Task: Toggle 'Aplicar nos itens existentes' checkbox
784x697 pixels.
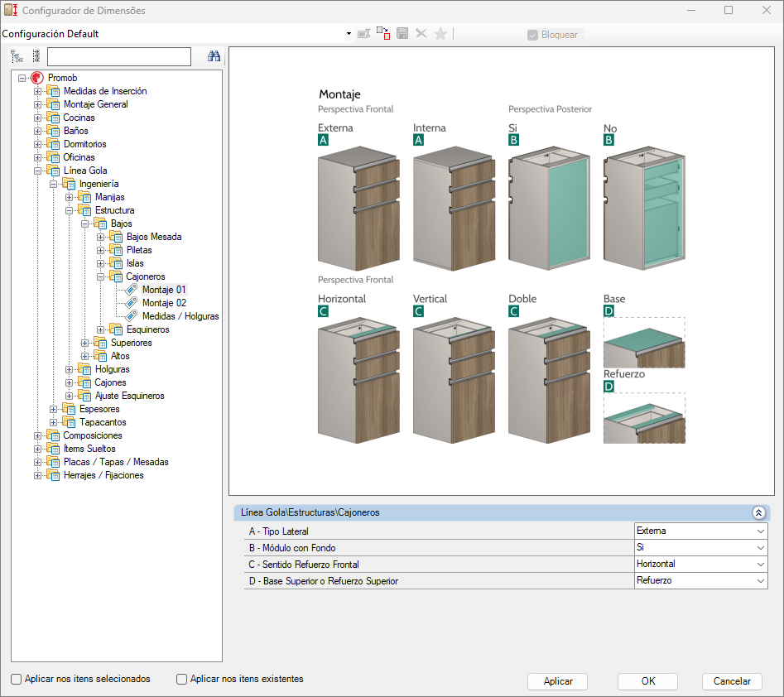Action: coord(182,680)
